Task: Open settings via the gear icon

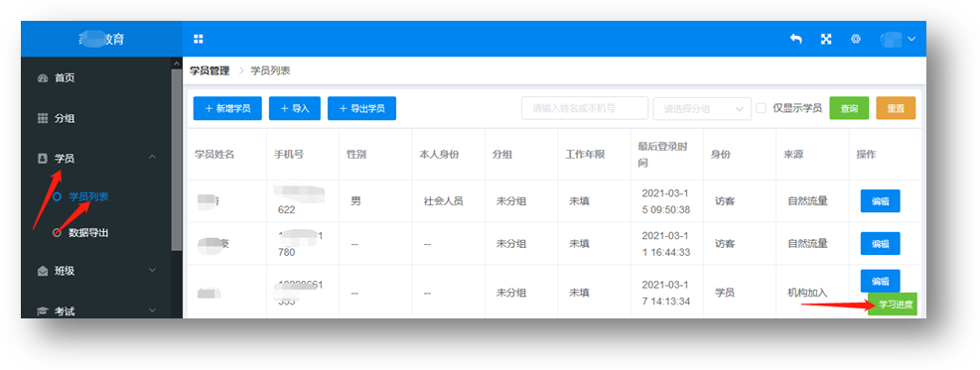Action: click(x=856, y=39)
